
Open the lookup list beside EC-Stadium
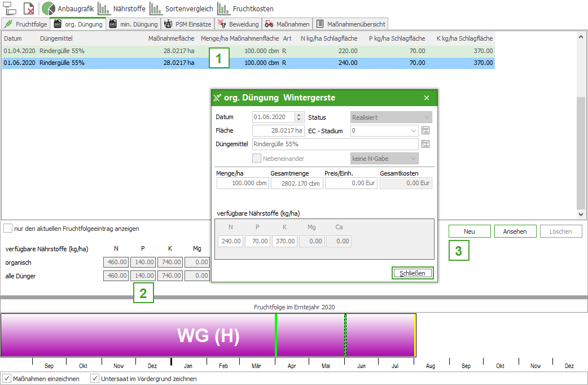[x=425, y=130]
